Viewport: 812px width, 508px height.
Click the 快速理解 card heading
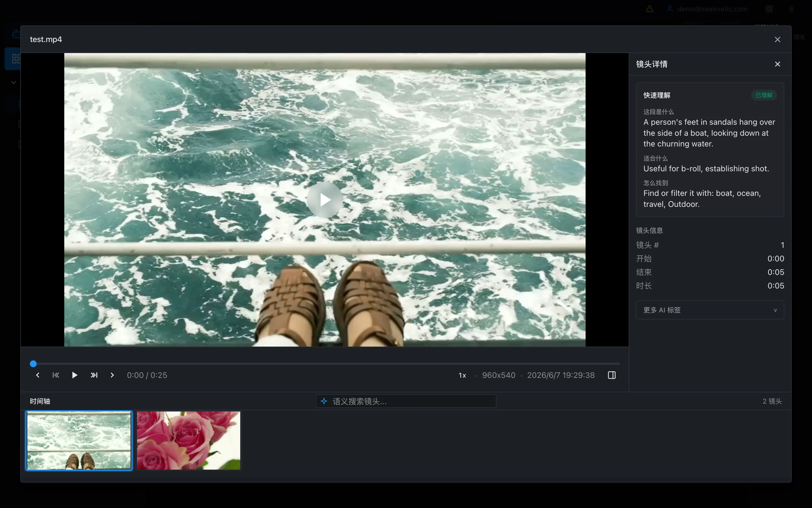click(657, 95)
